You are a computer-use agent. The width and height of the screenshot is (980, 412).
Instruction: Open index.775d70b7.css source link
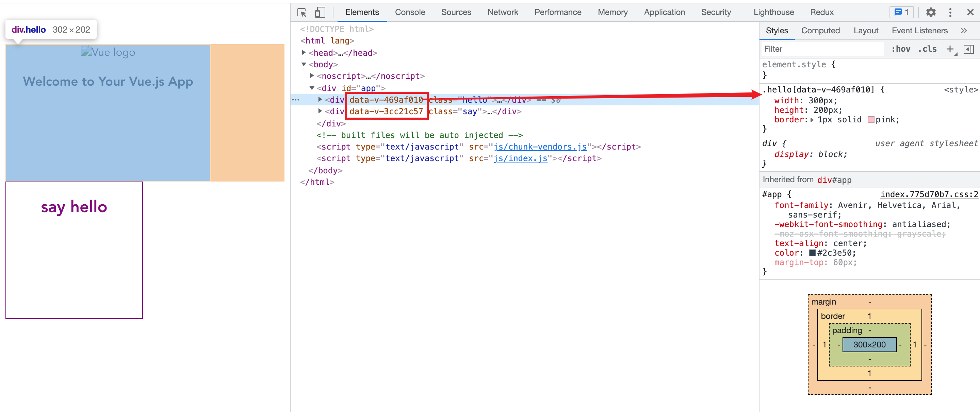point(929,194)
